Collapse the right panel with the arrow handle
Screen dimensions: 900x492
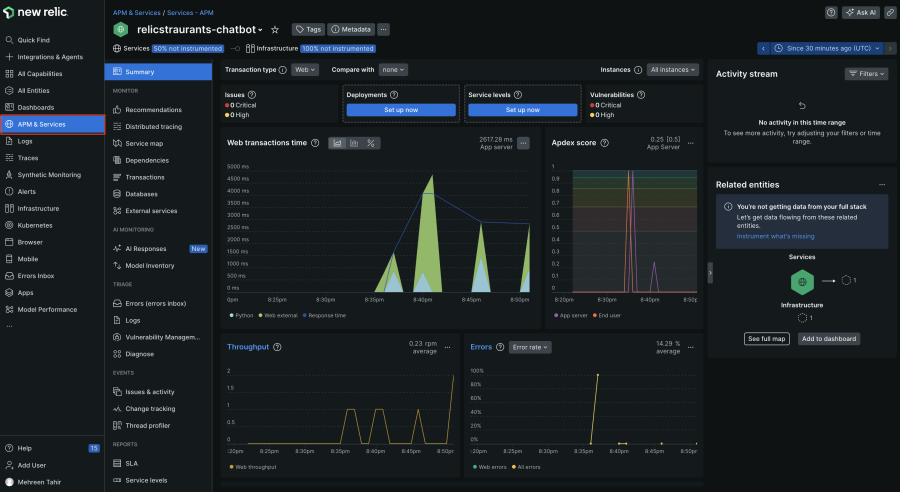[710, 271]
